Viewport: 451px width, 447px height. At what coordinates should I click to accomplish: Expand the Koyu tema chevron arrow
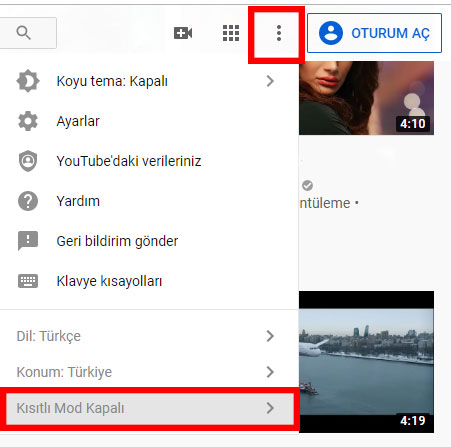pyautogui.click(x=270, y=81)
